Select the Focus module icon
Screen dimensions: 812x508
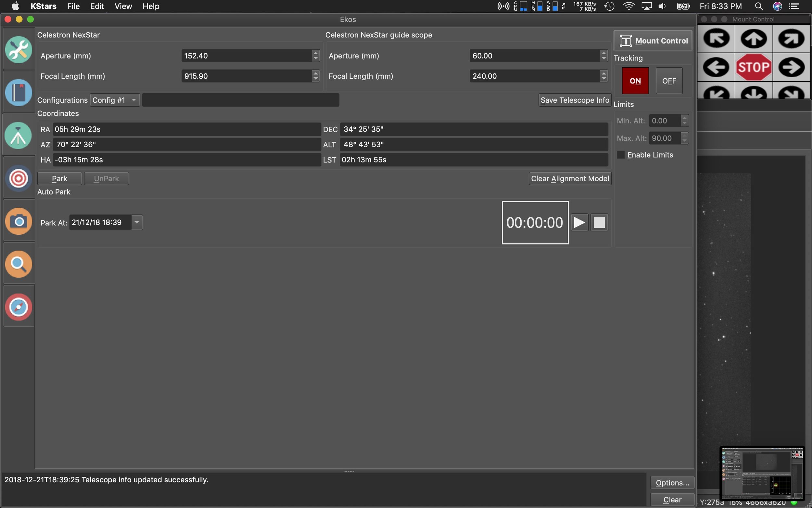tap(18, 264)
